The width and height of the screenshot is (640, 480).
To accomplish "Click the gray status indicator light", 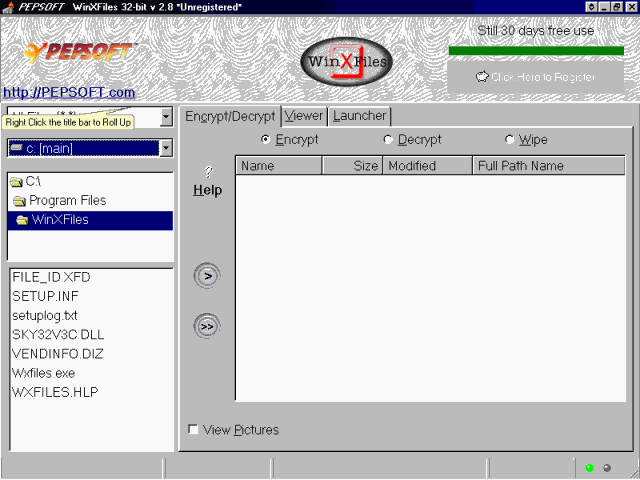I will click(x=607, y=468).
